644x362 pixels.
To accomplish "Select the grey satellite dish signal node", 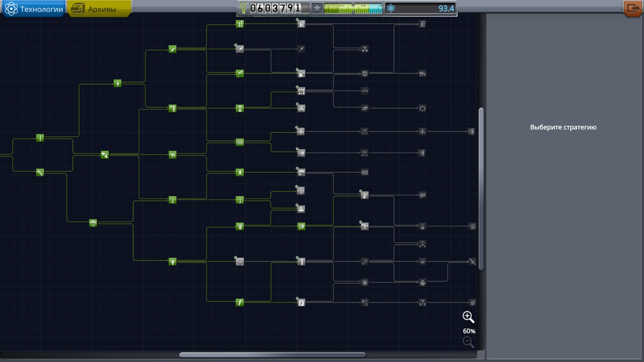I will click(x=365, y=261).
